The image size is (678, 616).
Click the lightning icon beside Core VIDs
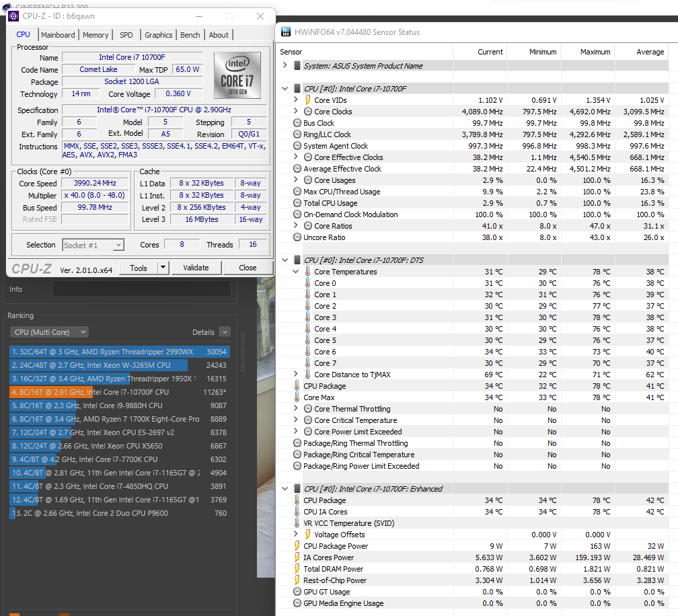click(x=308, y=100)
